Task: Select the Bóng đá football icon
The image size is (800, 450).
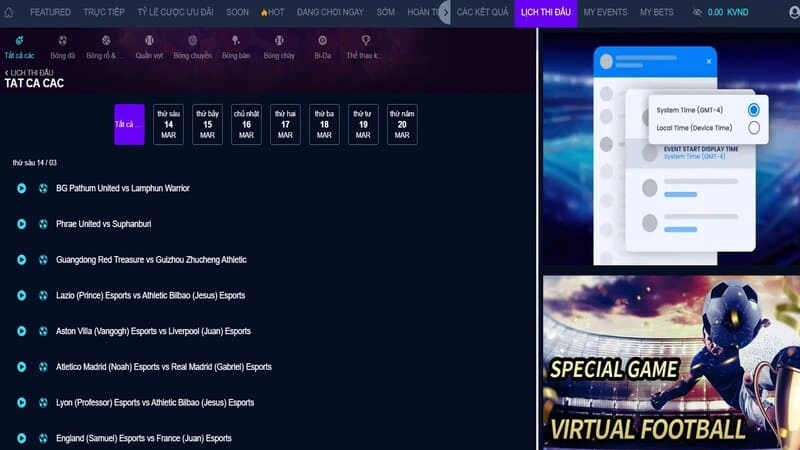Action: point(62,40)
